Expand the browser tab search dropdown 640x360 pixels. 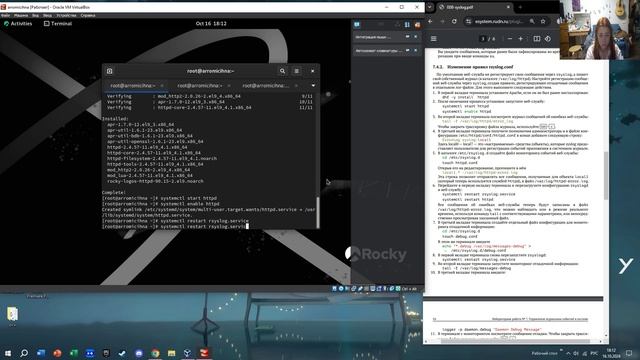(429, 7)
